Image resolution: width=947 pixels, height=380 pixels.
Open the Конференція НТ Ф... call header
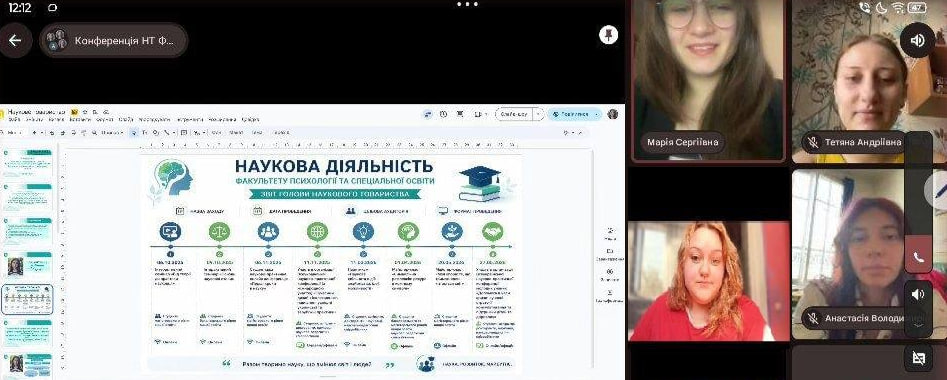[114, 40]
